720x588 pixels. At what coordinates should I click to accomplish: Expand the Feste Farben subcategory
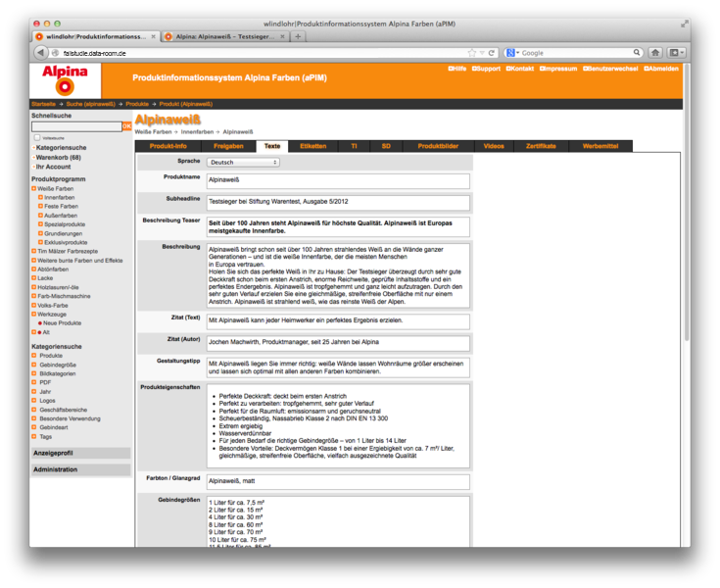(x=40, y=206)
